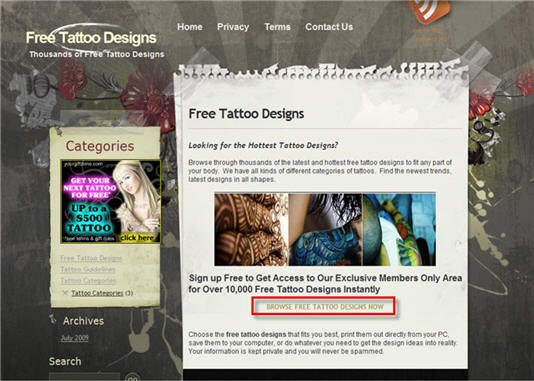Viewport: 534px width, 381px height.
Task: Focus the Search input field
Action: [84, 377]
